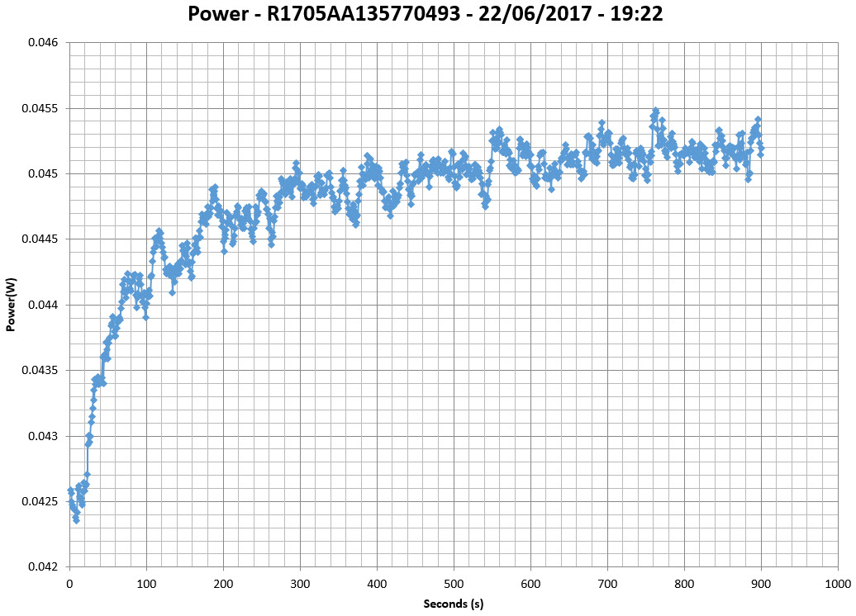Viewport: 856px width, 616px height.
Task: Click the 500 label on the x-axis
Action: coord(453,583)
